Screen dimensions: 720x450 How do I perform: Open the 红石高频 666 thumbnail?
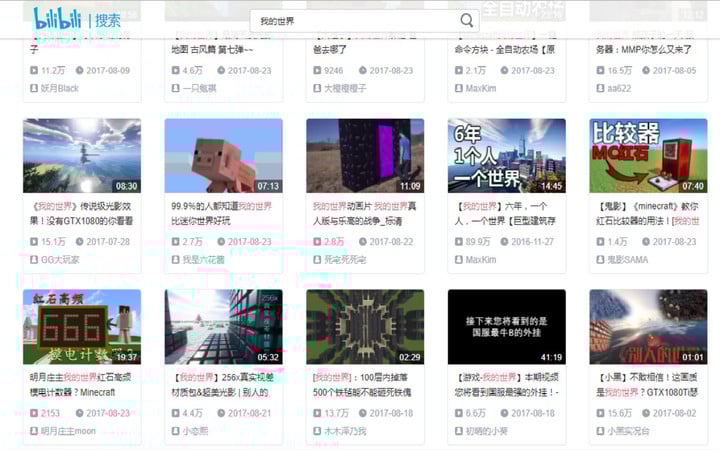point(82,327)
